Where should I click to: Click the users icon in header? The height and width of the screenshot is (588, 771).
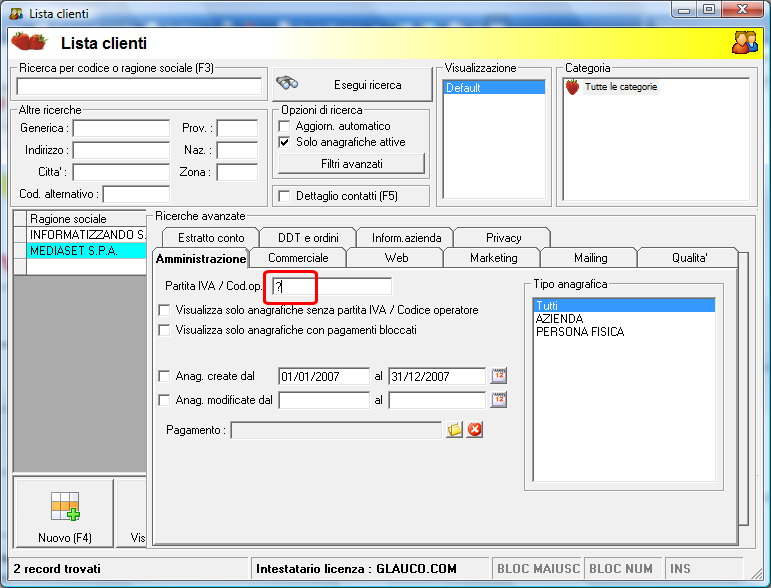coord(745,43)
